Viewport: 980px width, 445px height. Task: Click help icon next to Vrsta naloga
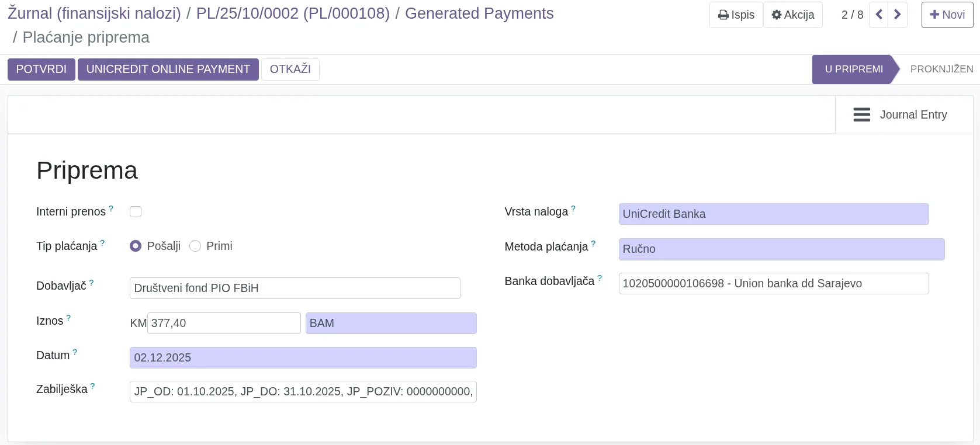point(573,208)
